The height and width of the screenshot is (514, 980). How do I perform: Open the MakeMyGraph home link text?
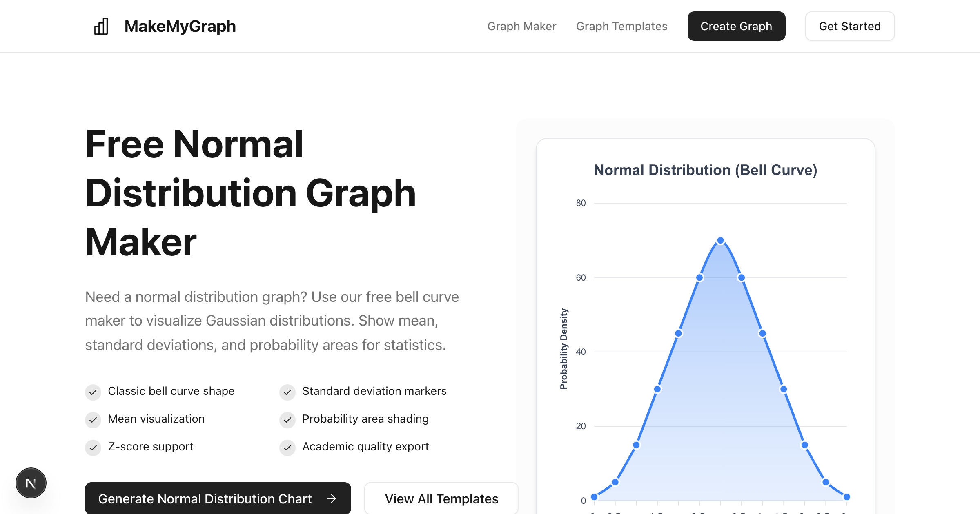pyautogui.click(x=180, y=26)
